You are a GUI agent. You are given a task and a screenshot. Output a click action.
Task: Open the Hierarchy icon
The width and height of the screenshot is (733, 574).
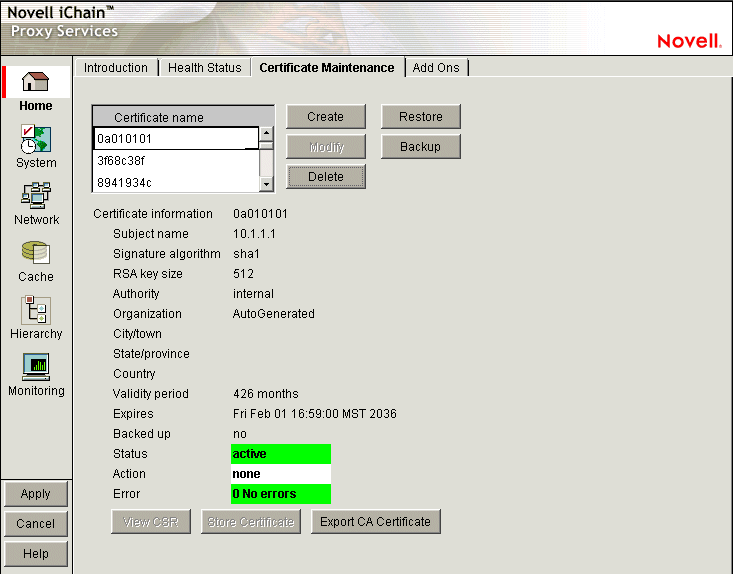point(36,309)
